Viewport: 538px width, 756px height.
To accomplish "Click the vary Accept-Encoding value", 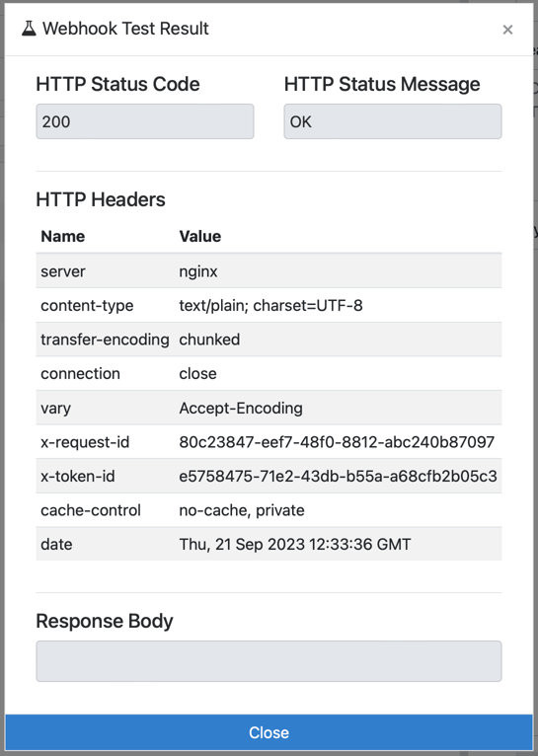I will point(241,408).
